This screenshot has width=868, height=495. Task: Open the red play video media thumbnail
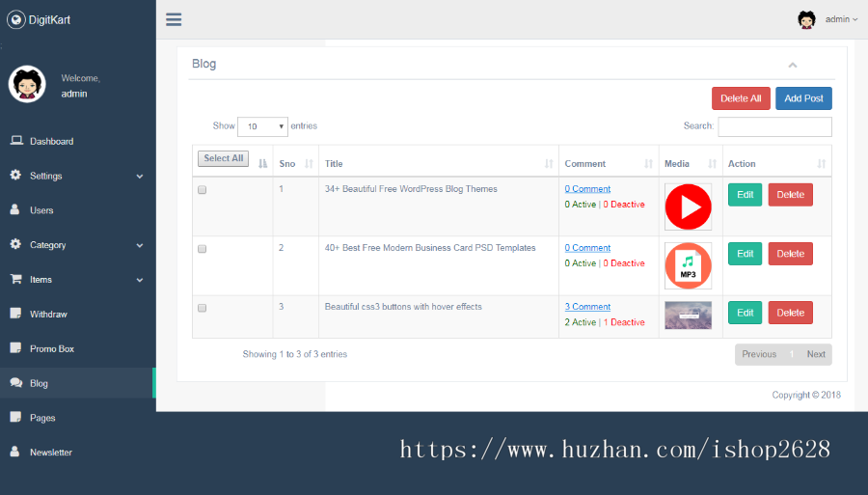[688, 207]
